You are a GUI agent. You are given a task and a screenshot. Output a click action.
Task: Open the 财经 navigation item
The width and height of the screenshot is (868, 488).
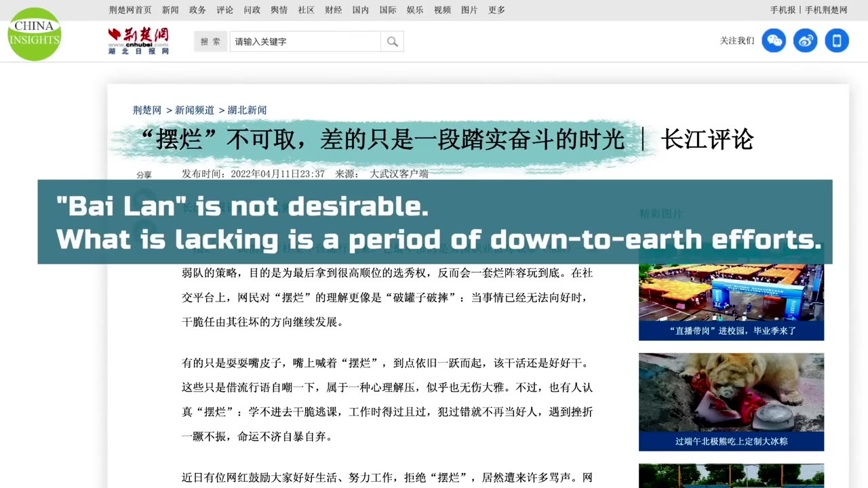tap(334, 10)
